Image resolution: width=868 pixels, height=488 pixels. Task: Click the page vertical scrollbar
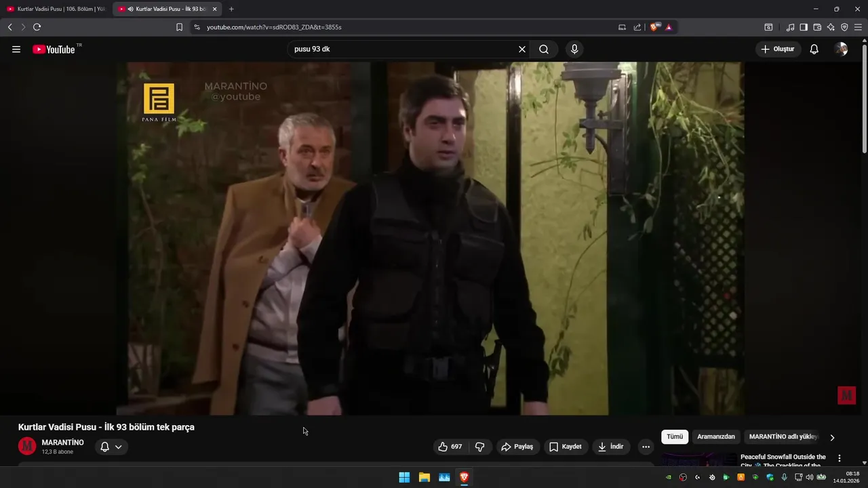[x=865, y=98]
